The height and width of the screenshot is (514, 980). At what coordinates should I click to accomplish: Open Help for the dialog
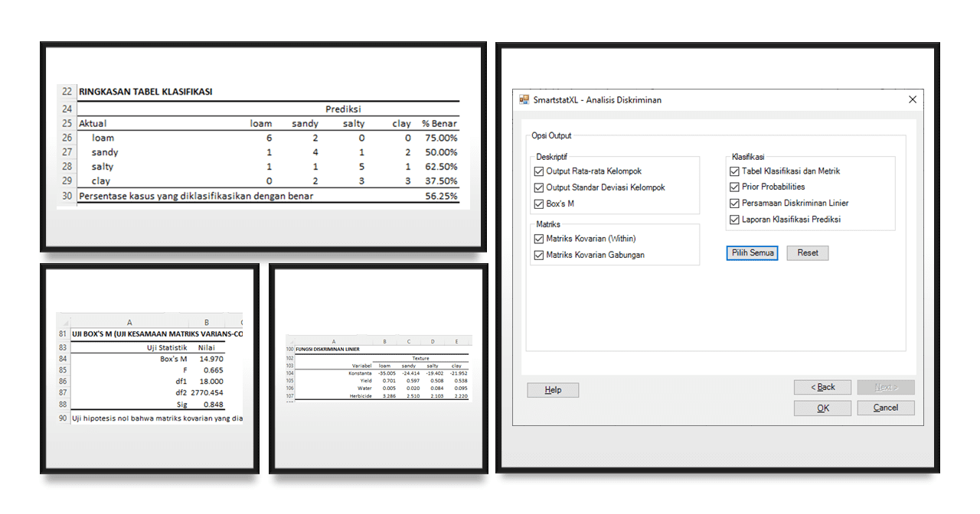coord(553,390)
